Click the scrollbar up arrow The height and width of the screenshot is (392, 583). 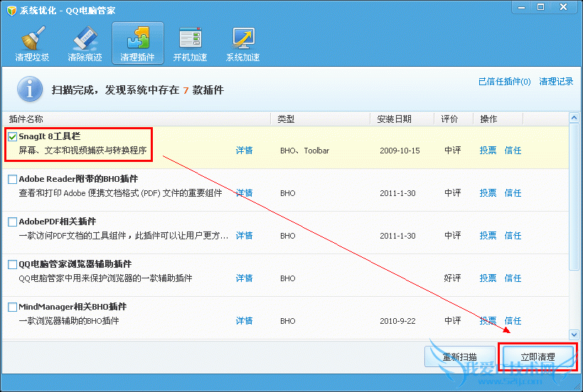coord(574,118)
